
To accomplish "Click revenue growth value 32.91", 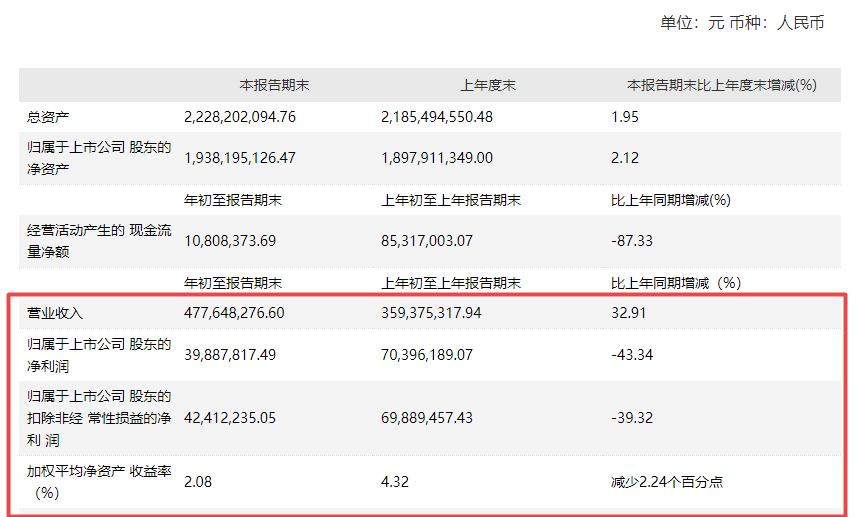I will tap(629, 313).
